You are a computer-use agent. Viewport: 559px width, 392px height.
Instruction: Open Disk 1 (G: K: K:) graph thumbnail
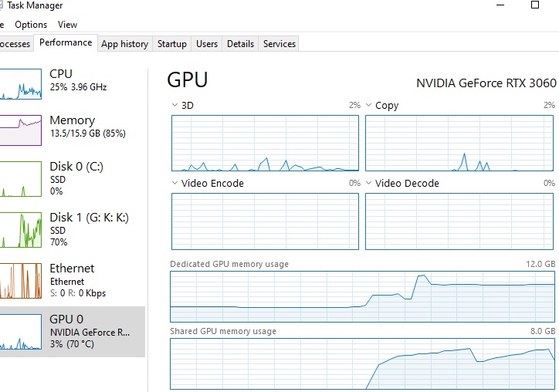20,230
